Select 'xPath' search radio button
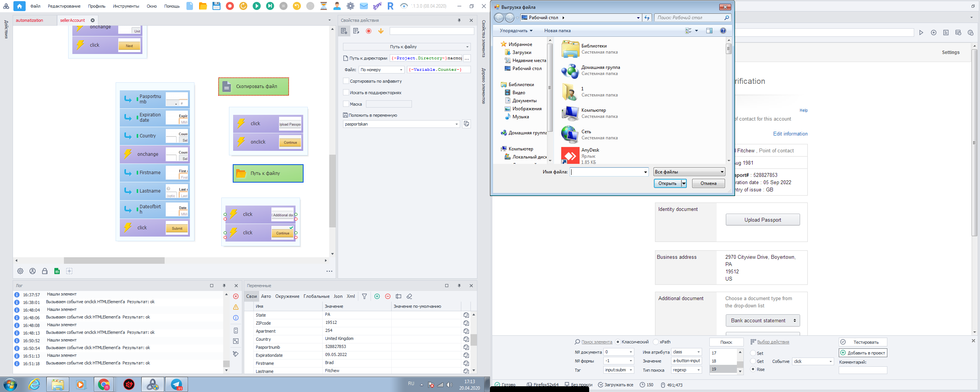 point(656,342)
